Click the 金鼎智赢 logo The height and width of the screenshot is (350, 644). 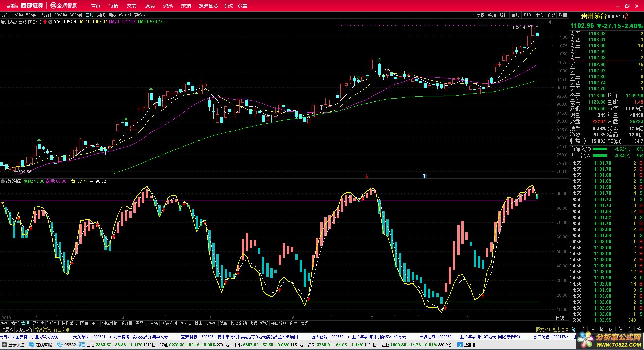point(64,5)
